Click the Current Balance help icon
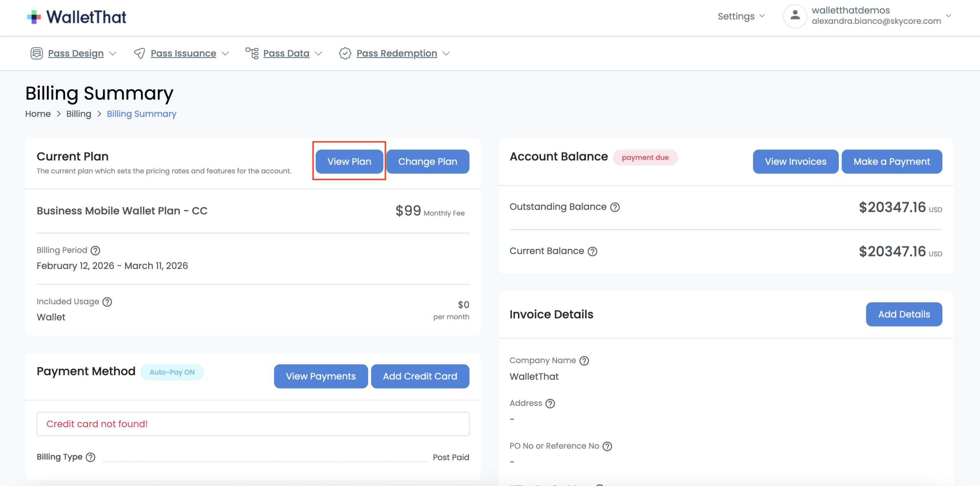Screen dimensions: 980x486 (x=592, y=251)
